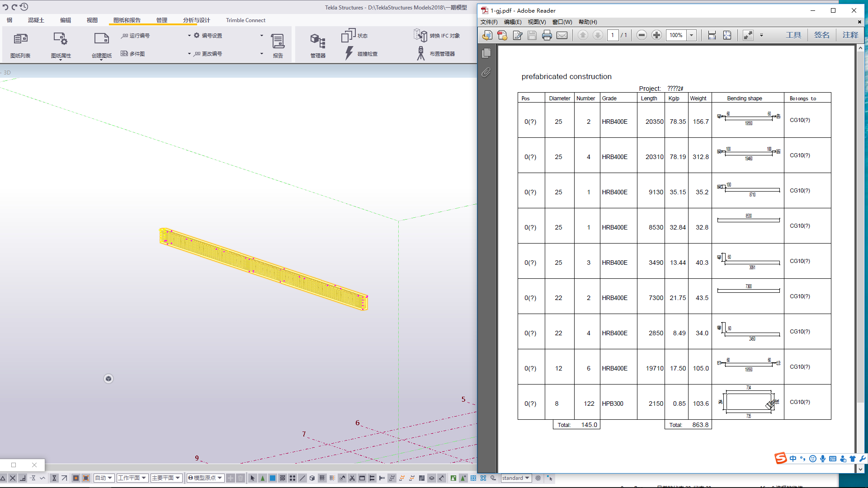Open the attachments paperclip panel
This screenshot has width=868, height=488.
(486, 72)
